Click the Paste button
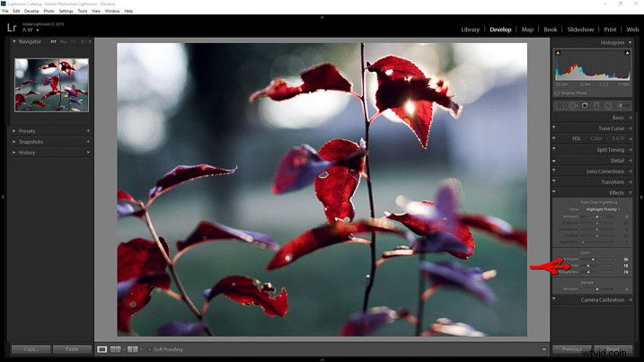The height and width of the screenshot is (362, 644). pyautogui.click(x=72, y=349)
